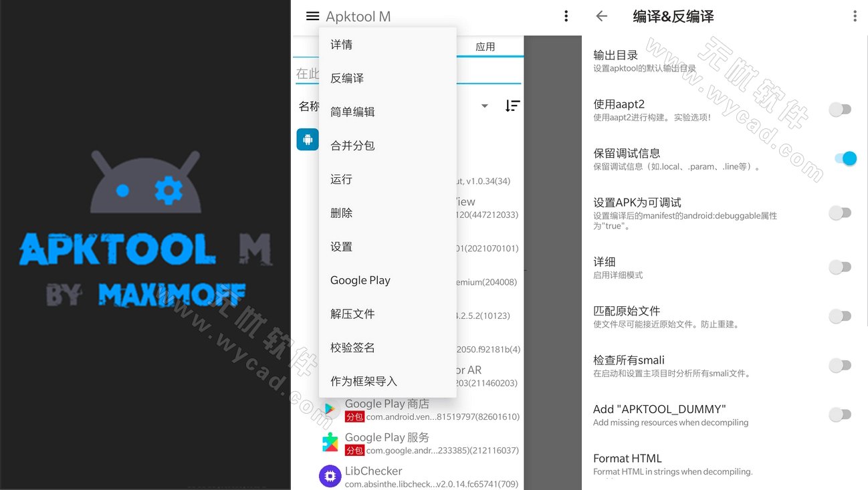
Task: Open the hamburger menu in Apktool M
Action: click(x=312, y=16)
